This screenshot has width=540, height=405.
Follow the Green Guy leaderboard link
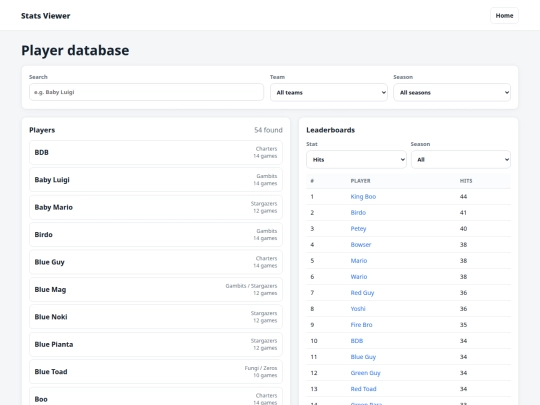point(365,373)
